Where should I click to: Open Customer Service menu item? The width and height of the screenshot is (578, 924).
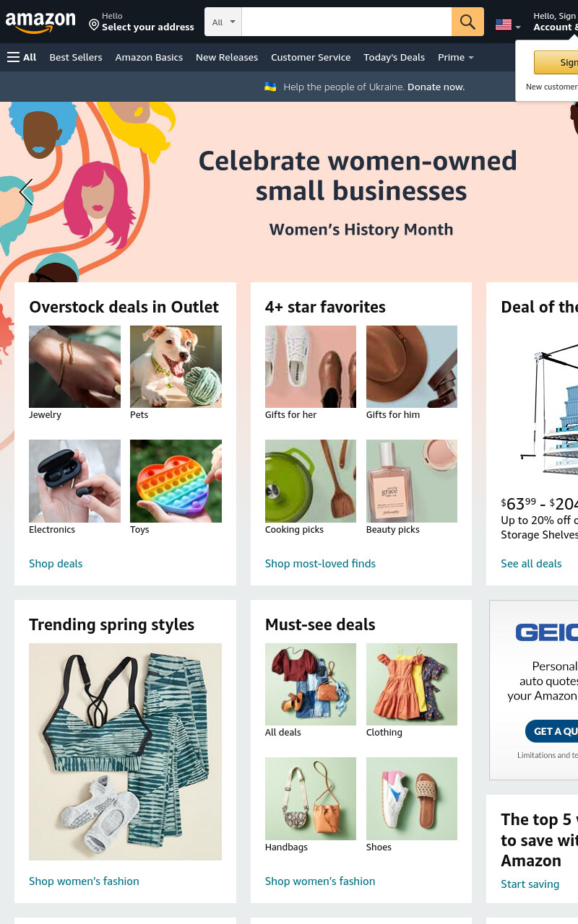(x=311, y=57)
